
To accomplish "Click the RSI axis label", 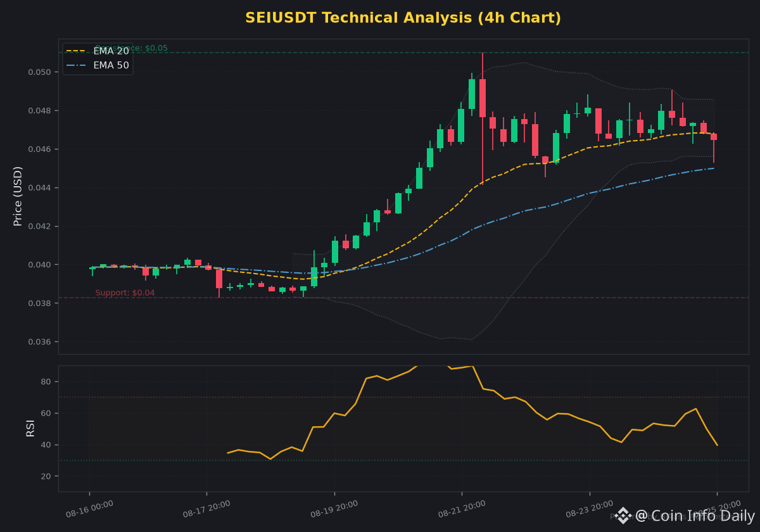I will [30, 428].
